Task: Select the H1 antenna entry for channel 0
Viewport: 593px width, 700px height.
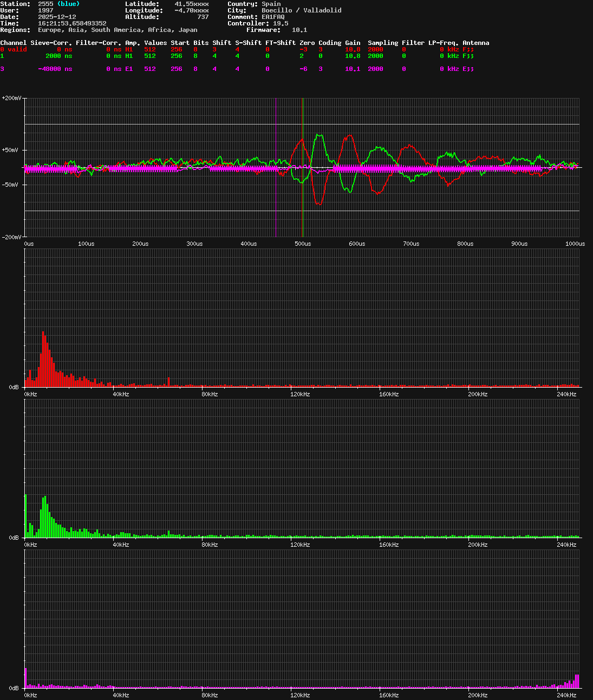Action: click(128, 49)
